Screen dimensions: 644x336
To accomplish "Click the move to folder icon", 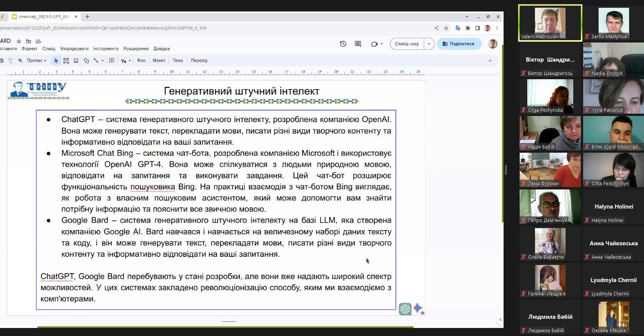I will click(28, 41).
